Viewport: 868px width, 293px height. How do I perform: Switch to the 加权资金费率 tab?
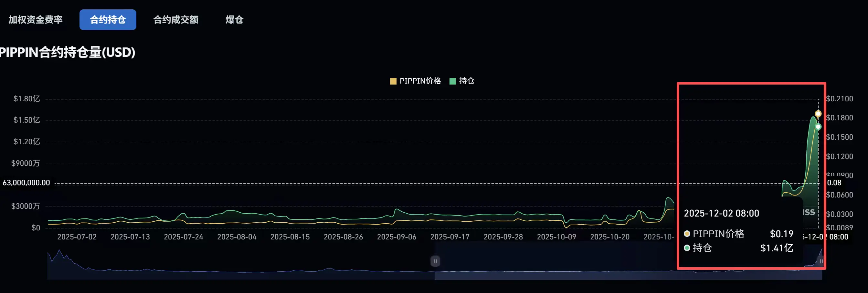coord(35,19)
